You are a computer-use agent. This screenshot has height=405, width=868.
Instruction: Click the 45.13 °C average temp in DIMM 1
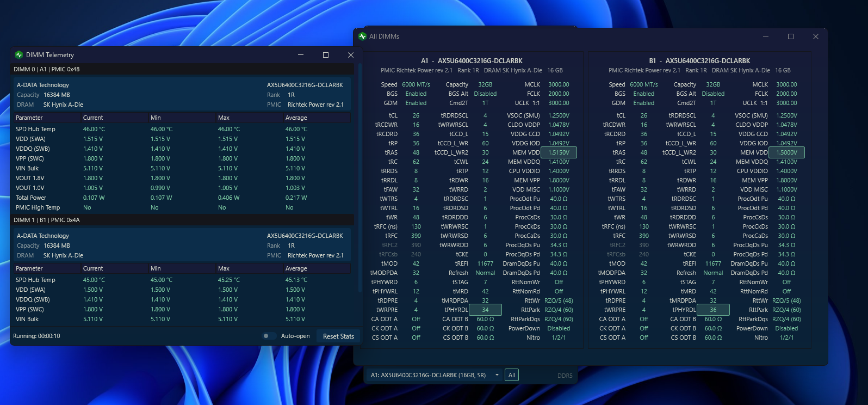(x=296, y=280)
